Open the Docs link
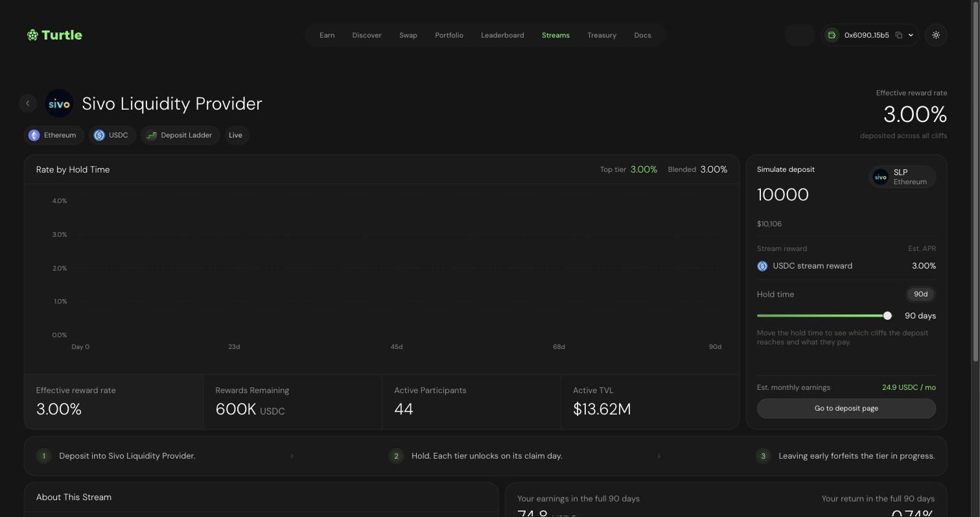The image size is (980, 517). [642, 35]
